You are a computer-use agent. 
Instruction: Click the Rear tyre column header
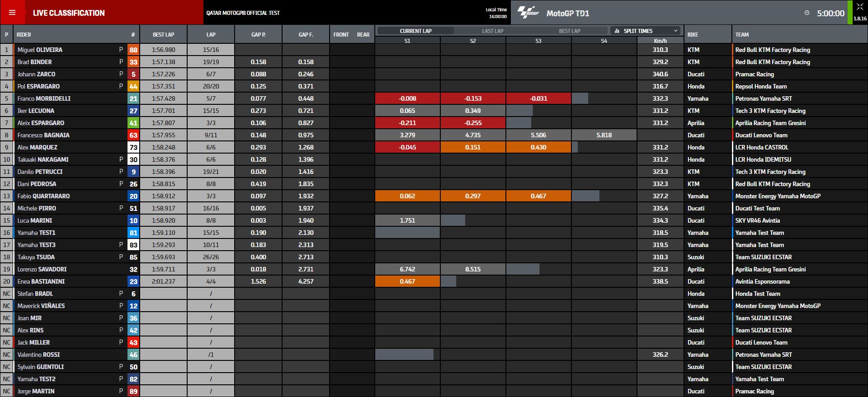pos(363,34)
